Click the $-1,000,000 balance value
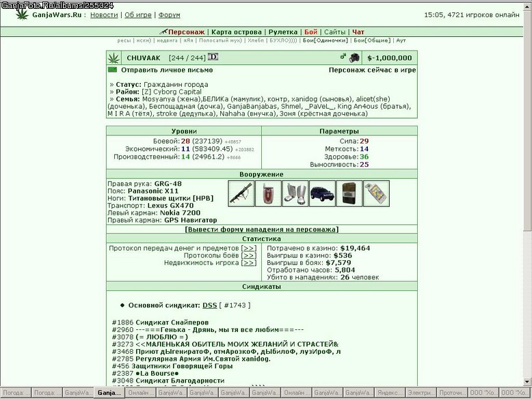Image resolution: width=532 pixels, height=399 pixels. coord(390,58)
